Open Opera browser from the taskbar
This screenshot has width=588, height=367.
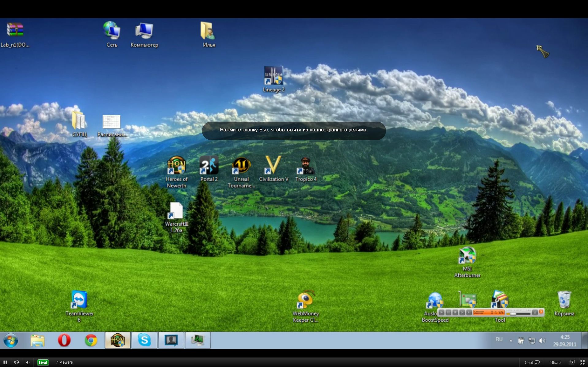tap(64, 340)
